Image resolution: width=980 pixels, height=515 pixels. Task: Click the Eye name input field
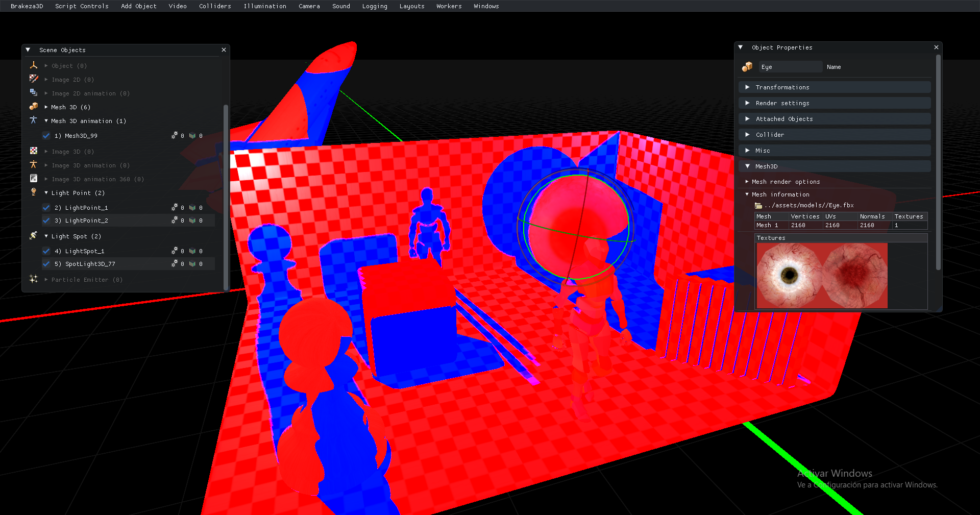coord(790,67)
